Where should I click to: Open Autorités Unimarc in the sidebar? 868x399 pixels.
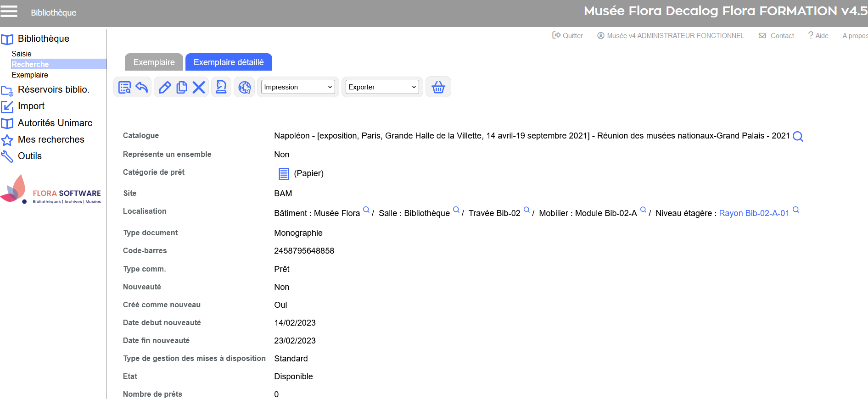click(55, 123)
